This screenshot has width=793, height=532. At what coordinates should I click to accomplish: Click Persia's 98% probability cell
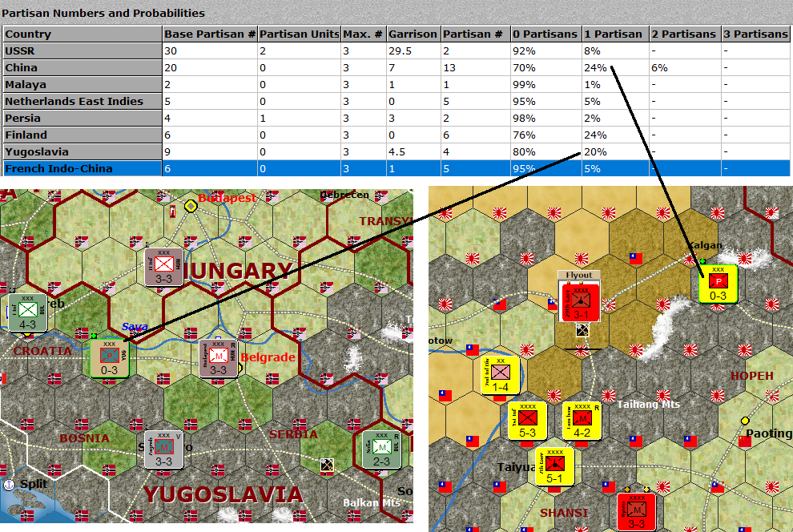pyautogui.click(x=545, y=118)
